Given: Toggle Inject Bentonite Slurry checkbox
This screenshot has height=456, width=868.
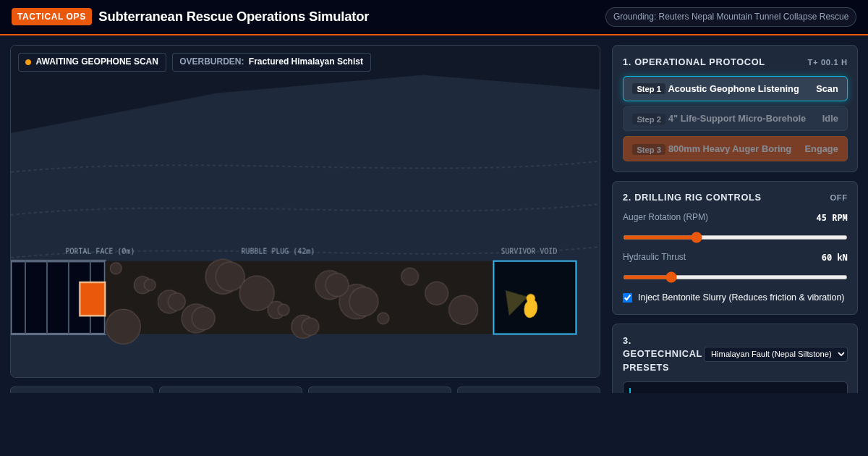Looking at the screenshot, I should (x=627, y=297).
